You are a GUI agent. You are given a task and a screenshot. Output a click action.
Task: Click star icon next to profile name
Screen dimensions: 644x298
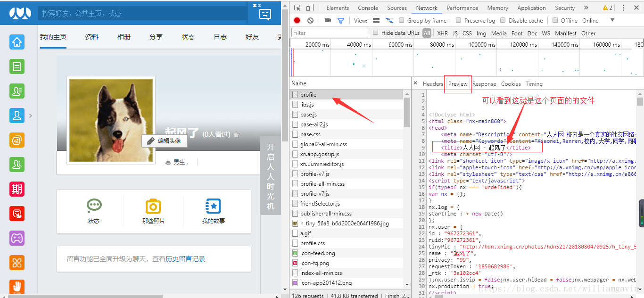(236, 134)
